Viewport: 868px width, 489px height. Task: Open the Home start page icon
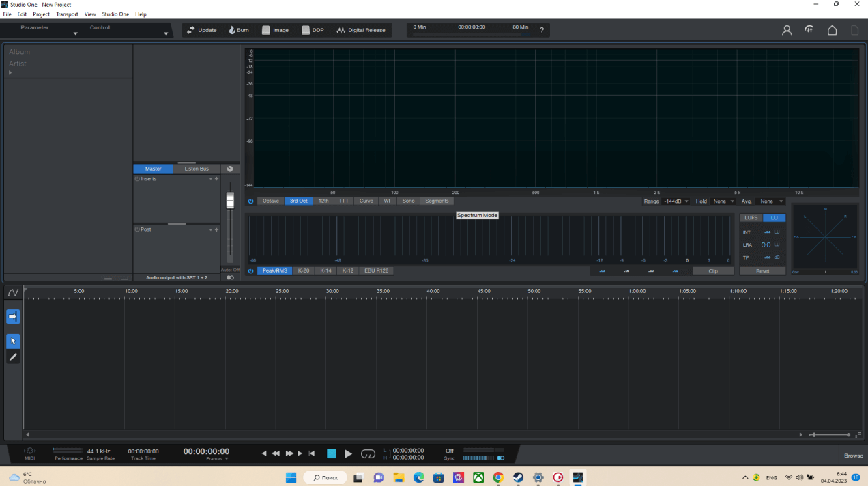(x=832, y=30)
